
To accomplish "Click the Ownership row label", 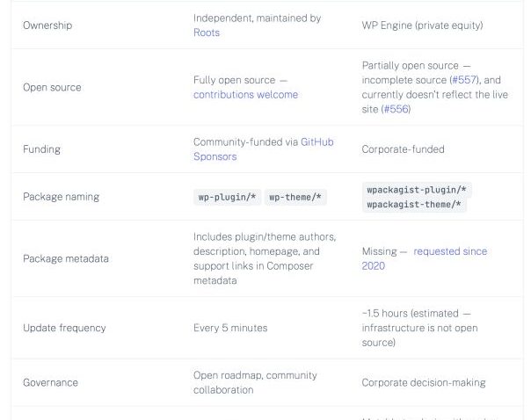I will pyautogui.click(x=47, y=25).
